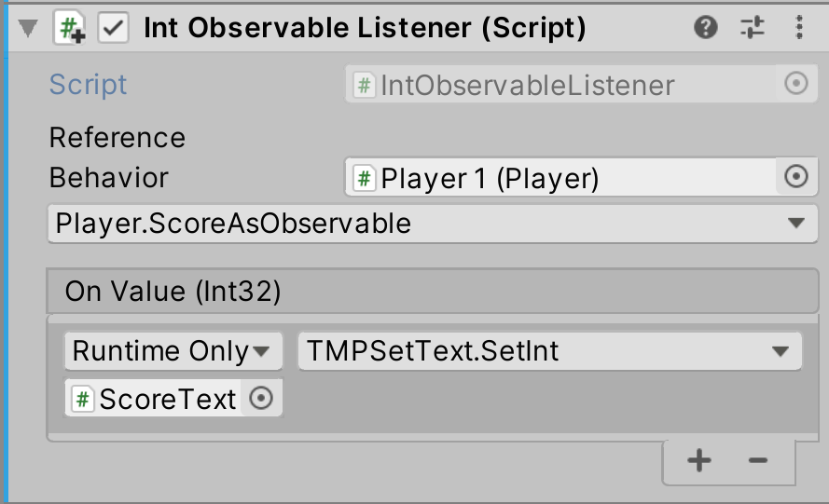Click the script icon inside the ScoreText field
This screenshot has height=504, width=829.
pyautogui.click(x=84, y=399)
